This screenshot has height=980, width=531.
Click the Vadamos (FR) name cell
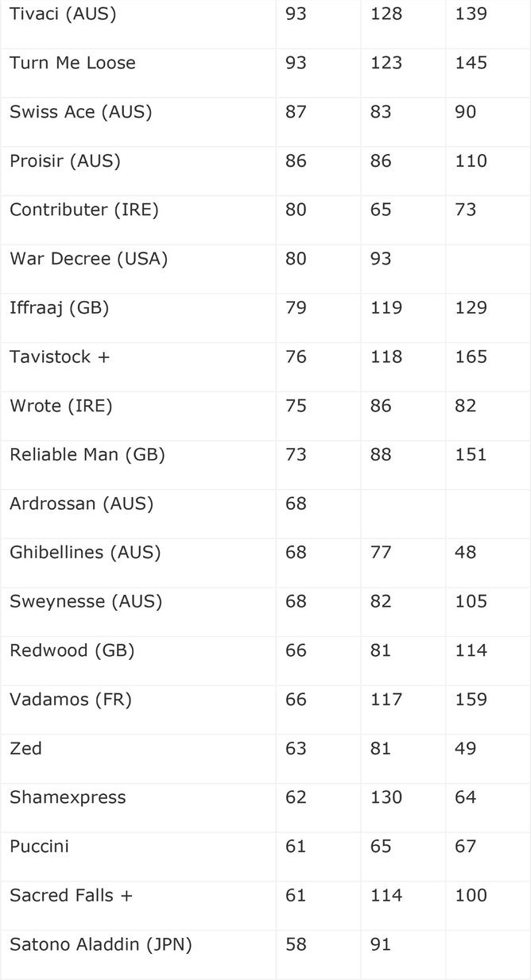tap(71, 700)
